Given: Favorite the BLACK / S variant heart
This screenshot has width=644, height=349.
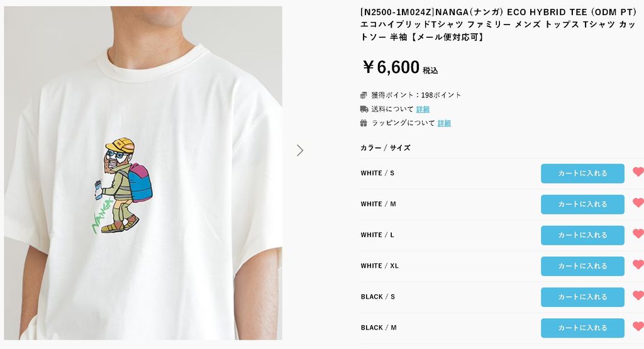Looking at the screenshot, I should (x=638, y=295).
